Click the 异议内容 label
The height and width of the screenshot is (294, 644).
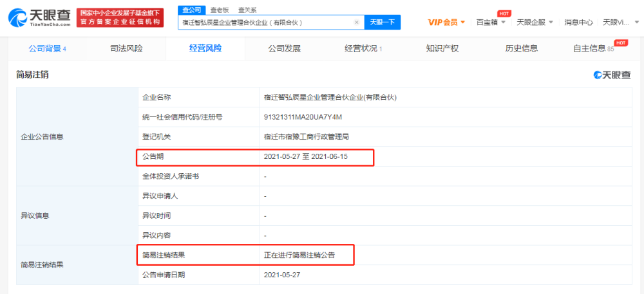(x=156, y=235)
